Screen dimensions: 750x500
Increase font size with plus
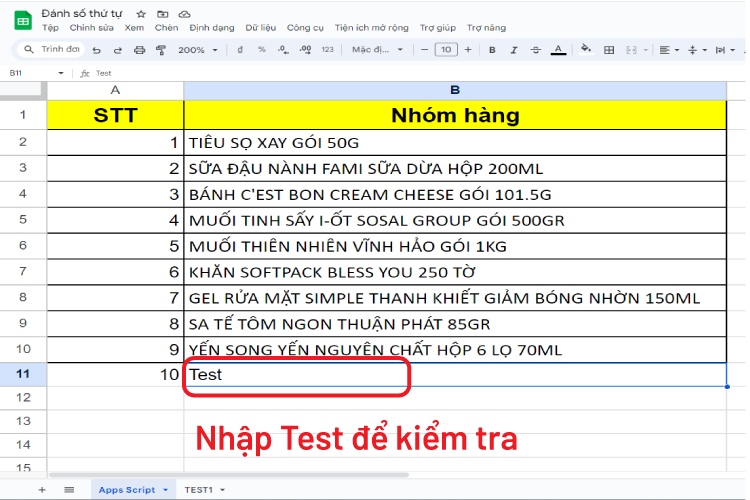coord(468,49)
